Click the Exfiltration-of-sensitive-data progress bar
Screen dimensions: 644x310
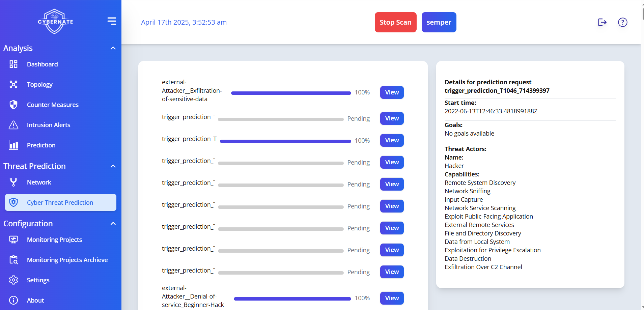pos(291,93)
